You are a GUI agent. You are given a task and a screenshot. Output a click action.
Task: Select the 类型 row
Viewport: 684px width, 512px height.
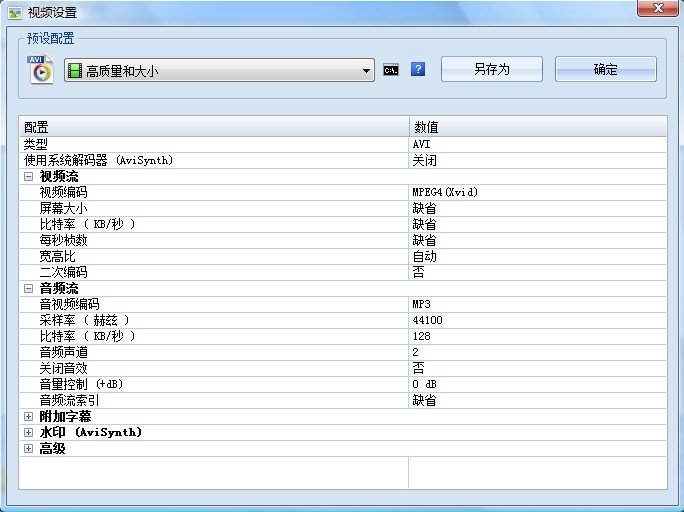(343, 144)
